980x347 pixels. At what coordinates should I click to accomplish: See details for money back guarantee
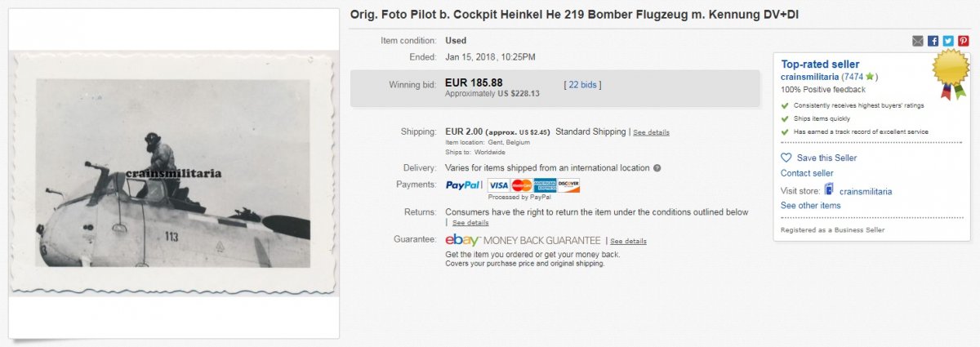[628, 242]
